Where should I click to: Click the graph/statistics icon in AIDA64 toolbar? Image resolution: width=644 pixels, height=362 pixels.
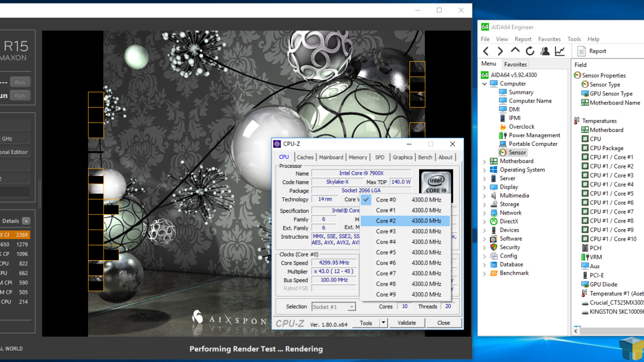pos(559,50)
